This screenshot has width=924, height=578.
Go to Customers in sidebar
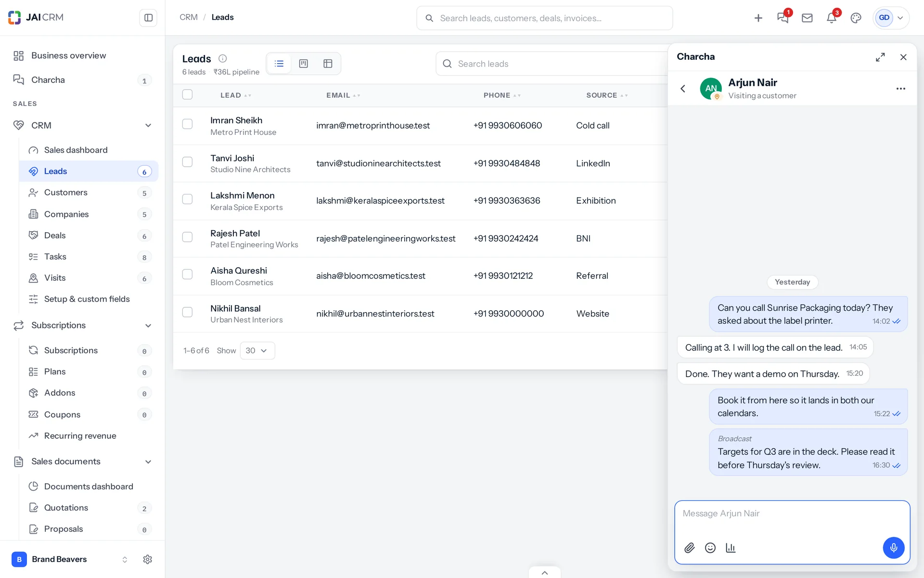click(89, 193)
